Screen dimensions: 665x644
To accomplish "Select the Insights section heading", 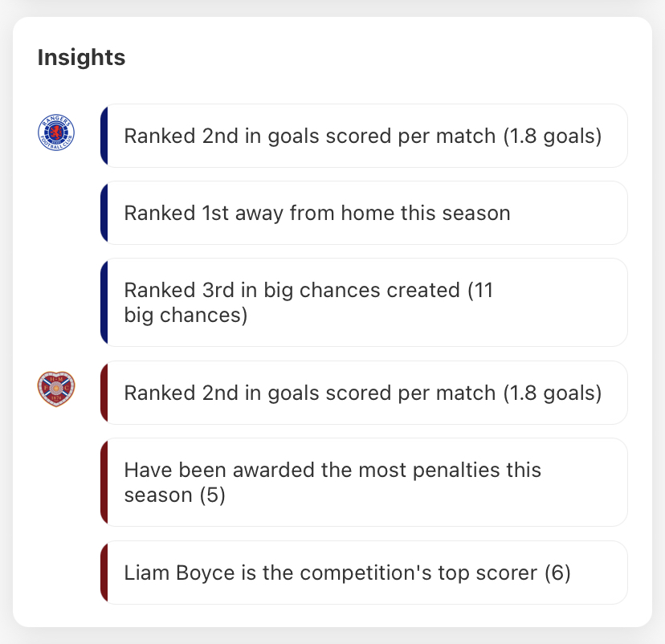I will 81,57.
